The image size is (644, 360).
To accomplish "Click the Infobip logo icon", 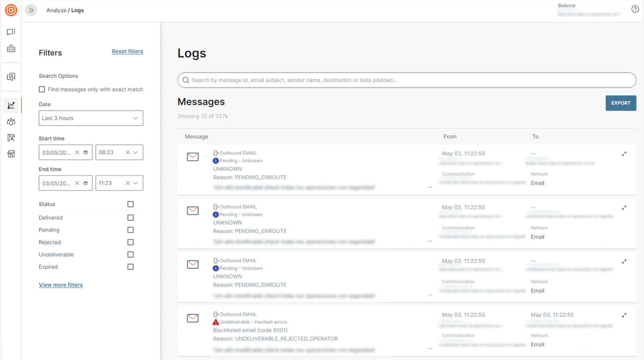I will pos(11,10).
